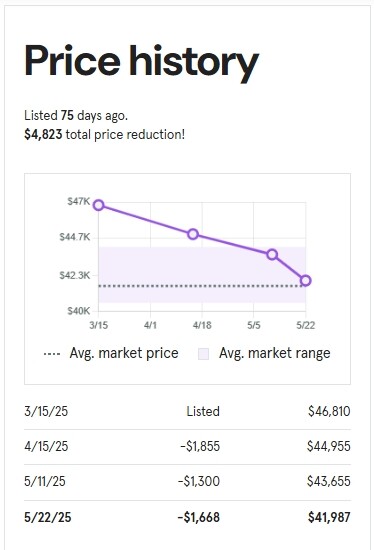Click the Avg. market price dotted legend icon
Screen dimensions: 374x550
(x=52, y=354)
